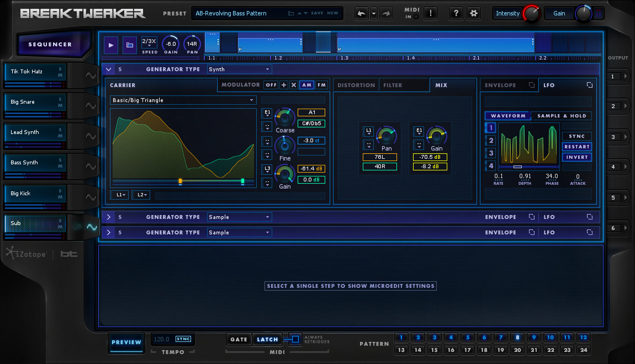The image size is (635, 364).
Task: Select the LFO Waveform tab
Action: (508, 116)
